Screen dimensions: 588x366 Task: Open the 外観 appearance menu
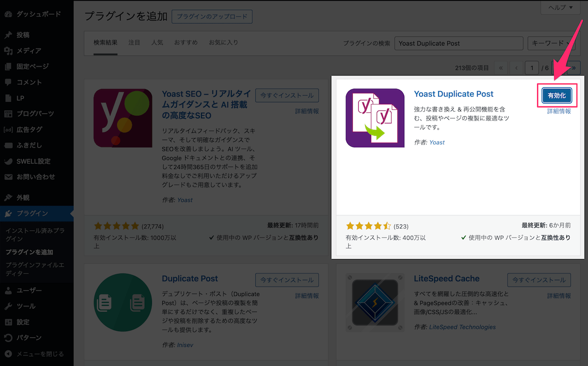click(x=23, y=197)
